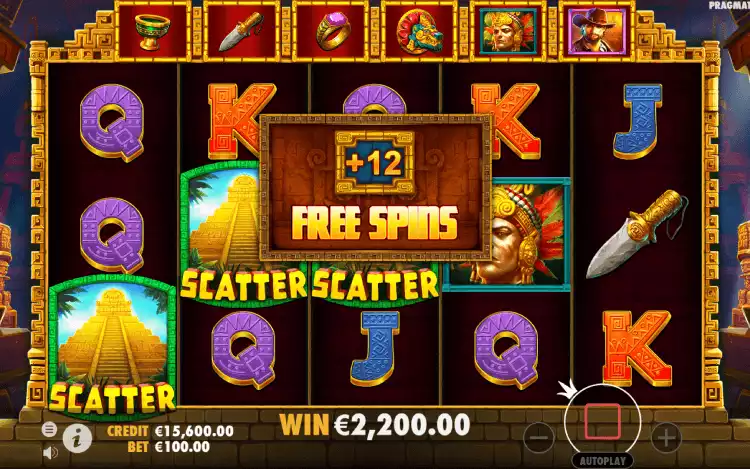Click the pyramid Scatter symbol on first reel
This screenshot has width=750, height=469.
(112, 343)
